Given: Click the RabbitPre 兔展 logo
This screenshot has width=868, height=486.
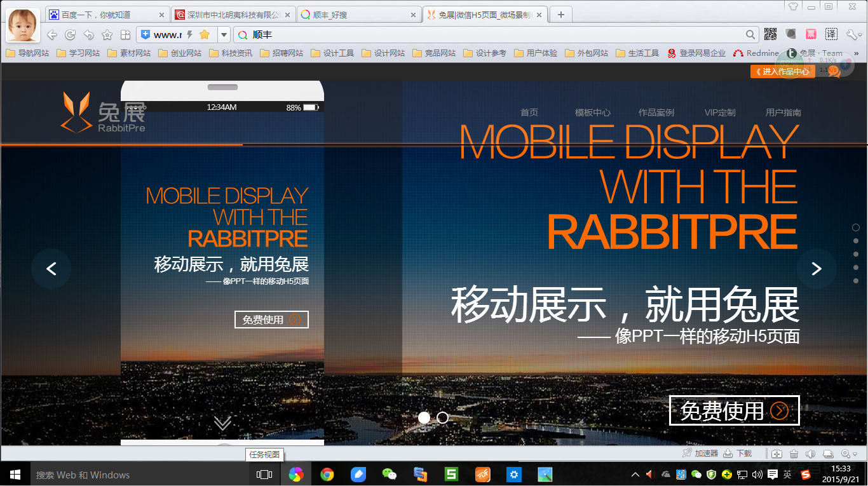Looking at the screenshot, I should coord(103,112).
